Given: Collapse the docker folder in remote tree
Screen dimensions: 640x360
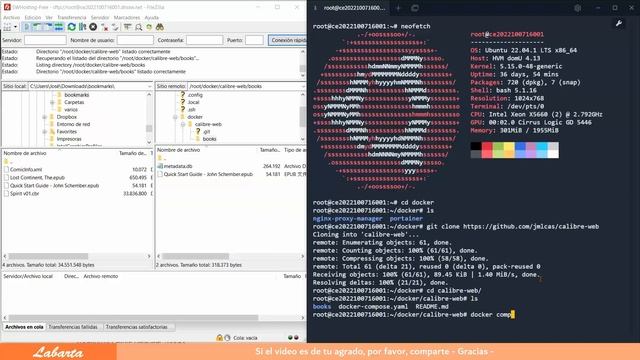Looking at the screenshot, I should [175, 117].
